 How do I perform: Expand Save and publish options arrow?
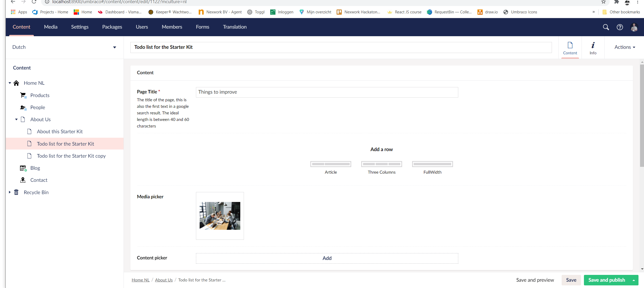(634, 280)
